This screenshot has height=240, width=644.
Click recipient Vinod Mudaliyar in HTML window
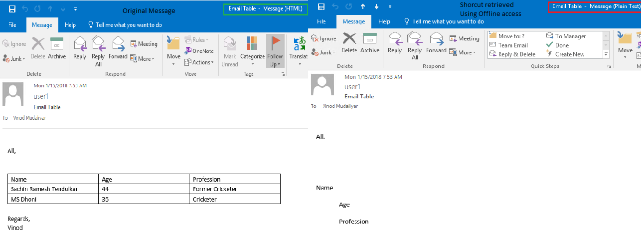point(29,118)
